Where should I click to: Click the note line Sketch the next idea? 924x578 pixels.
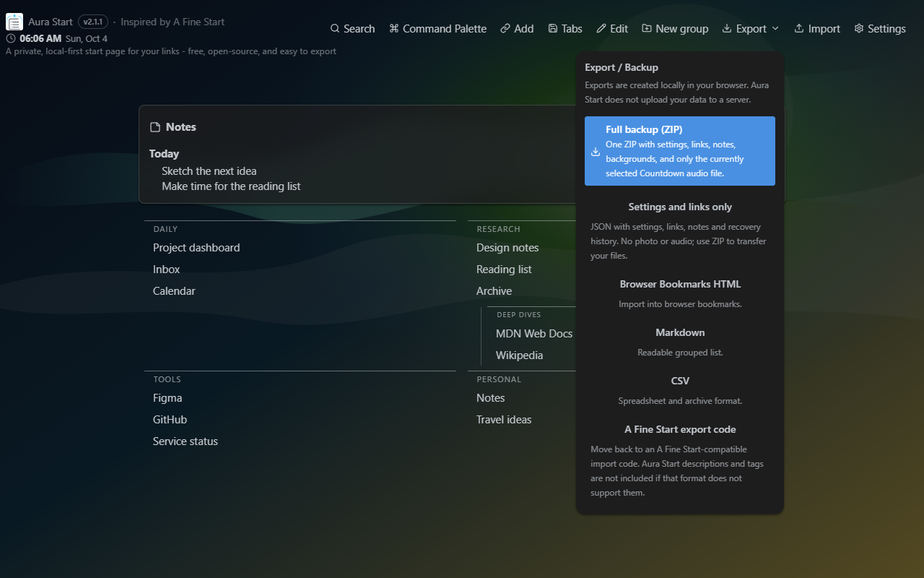click(x=209, y=171)
